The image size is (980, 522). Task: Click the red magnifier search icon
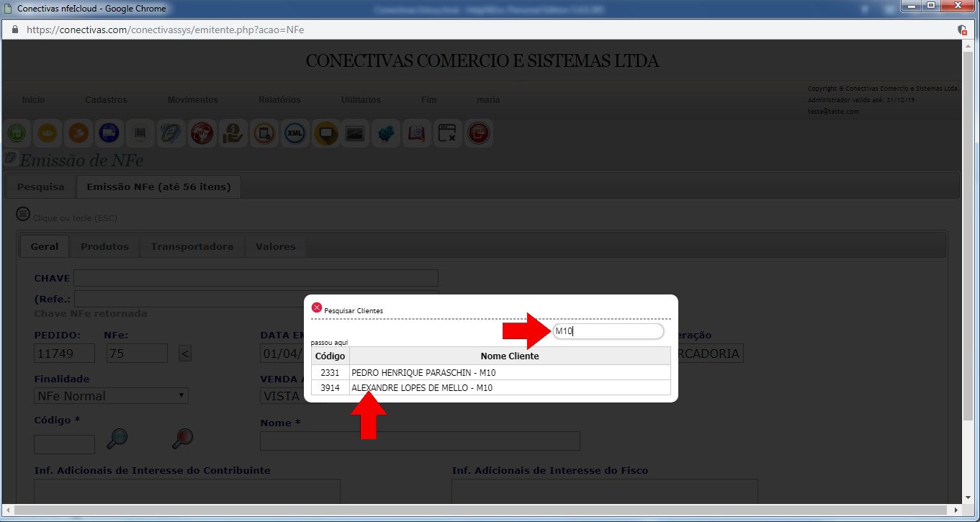pos(182,438)
